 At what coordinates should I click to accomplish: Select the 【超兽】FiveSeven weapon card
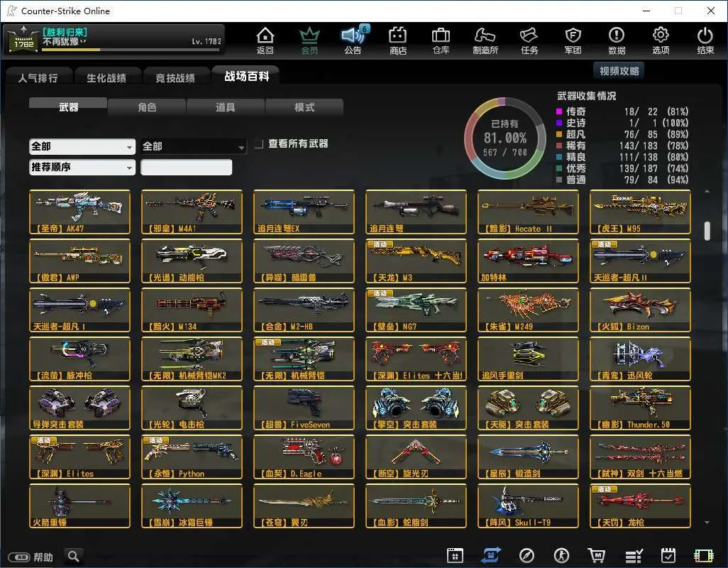pyautogui.click(x=304, y=408)
